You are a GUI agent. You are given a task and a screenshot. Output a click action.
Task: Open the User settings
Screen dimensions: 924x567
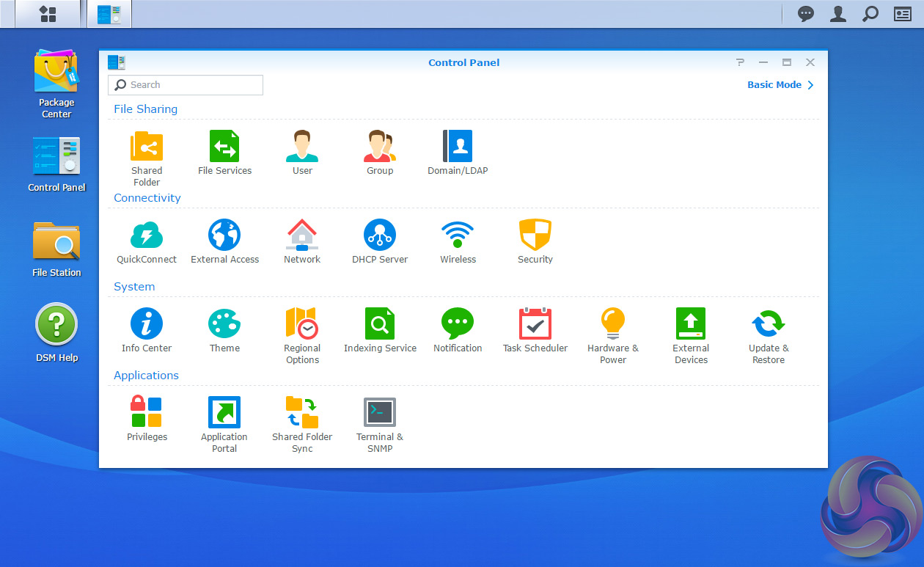coord(302,152)
